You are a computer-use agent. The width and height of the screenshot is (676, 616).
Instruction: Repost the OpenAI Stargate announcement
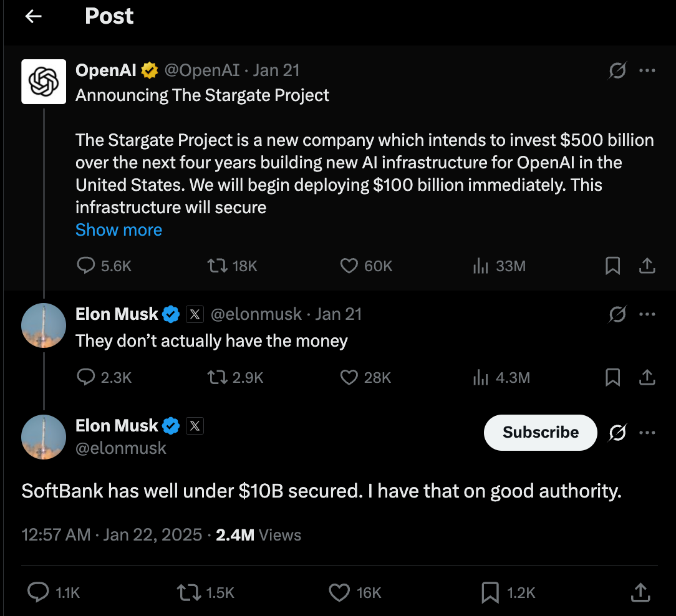216,266
